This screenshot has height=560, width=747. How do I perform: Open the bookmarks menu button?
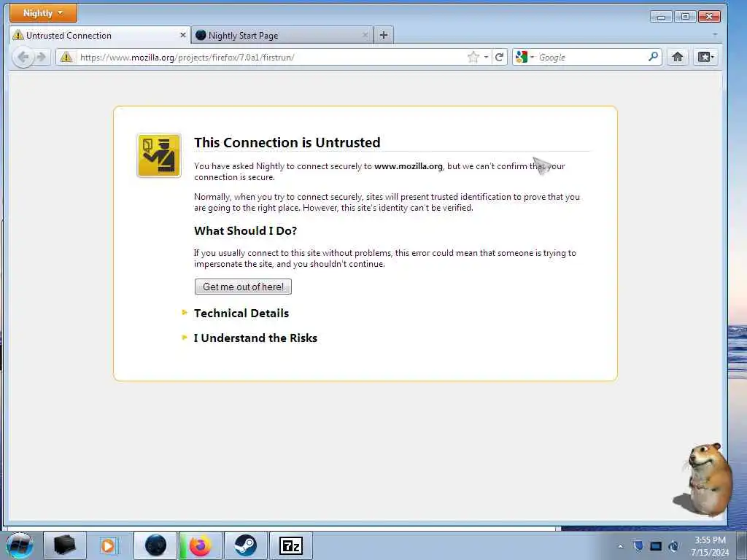click(x=705, y=57)
